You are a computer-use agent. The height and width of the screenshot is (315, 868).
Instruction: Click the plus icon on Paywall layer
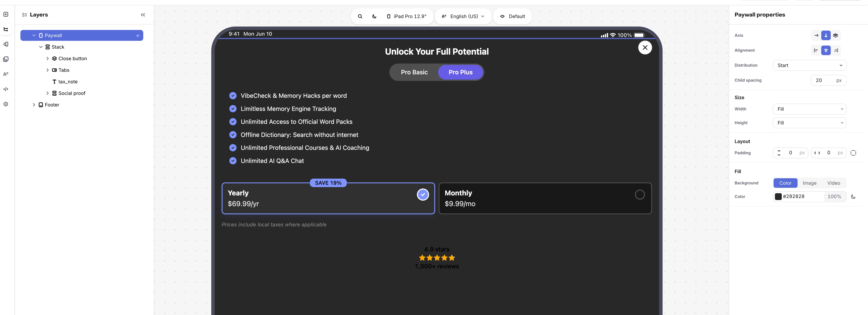coord(138,36)
